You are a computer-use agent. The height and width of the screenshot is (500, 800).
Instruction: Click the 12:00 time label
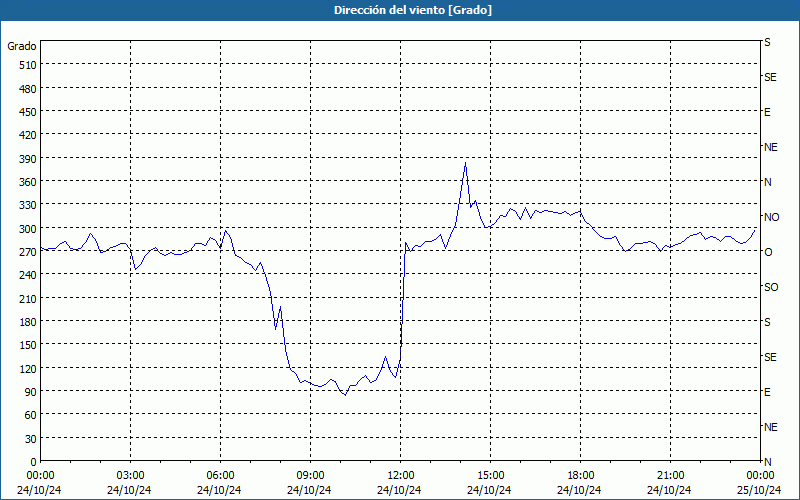point(401,476)
